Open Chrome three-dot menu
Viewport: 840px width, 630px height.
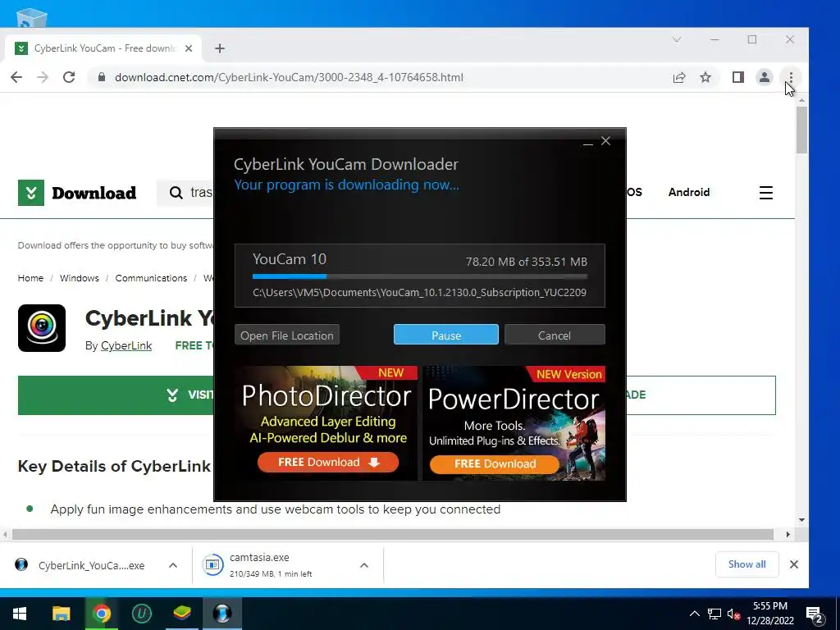(791, 77)
